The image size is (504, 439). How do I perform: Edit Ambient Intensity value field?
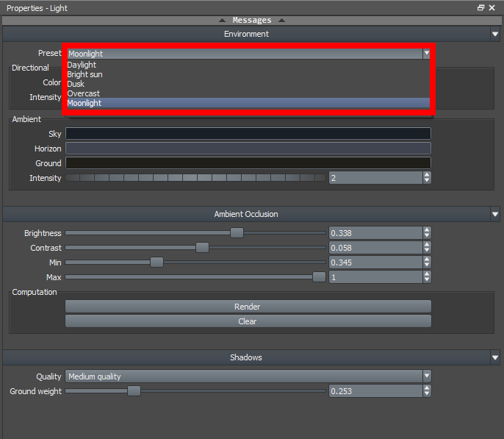(x=375, y=178)
